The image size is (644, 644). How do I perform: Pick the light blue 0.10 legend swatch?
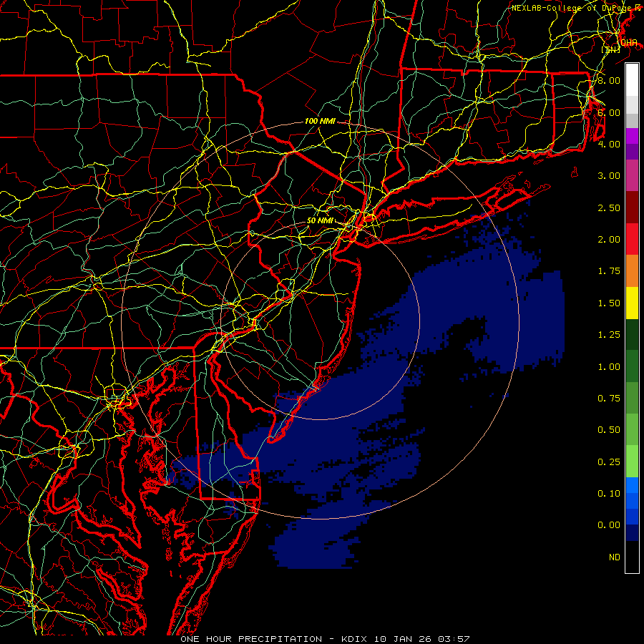(632, 485)
